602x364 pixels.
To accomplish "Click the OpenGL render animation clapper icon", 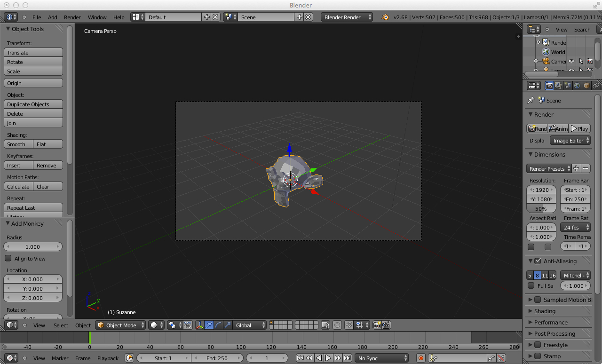I will click(386, 325).
